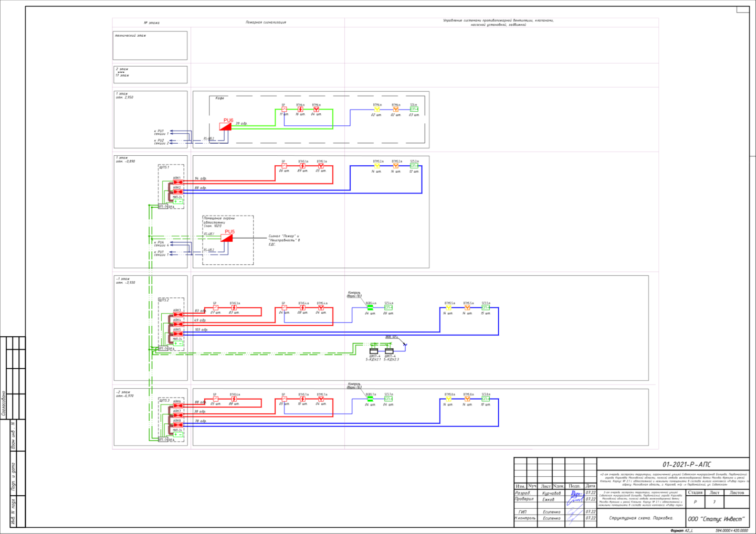Click the green BGB5.4.n door control symbol
756x534 pixels.
pos(370,308)
